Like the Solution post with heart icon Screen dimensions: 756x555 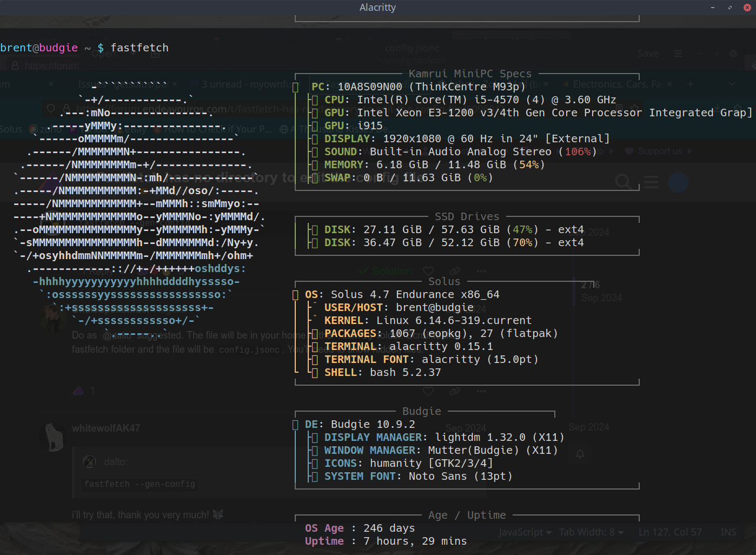click(x=428, y=271)
